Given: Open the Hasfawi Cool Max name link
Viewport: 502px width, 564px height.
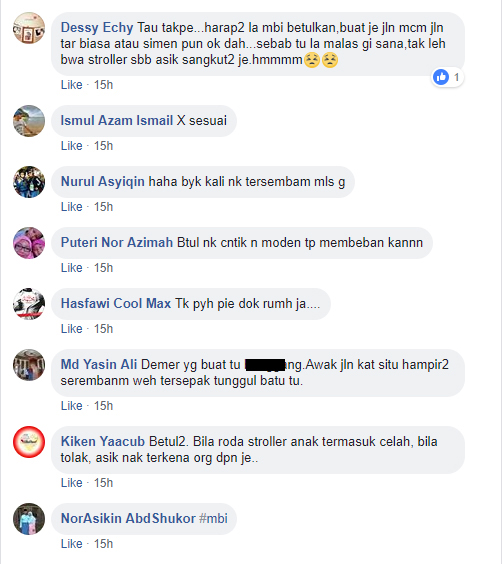Looking at the screenshot, I should [116, 304].
